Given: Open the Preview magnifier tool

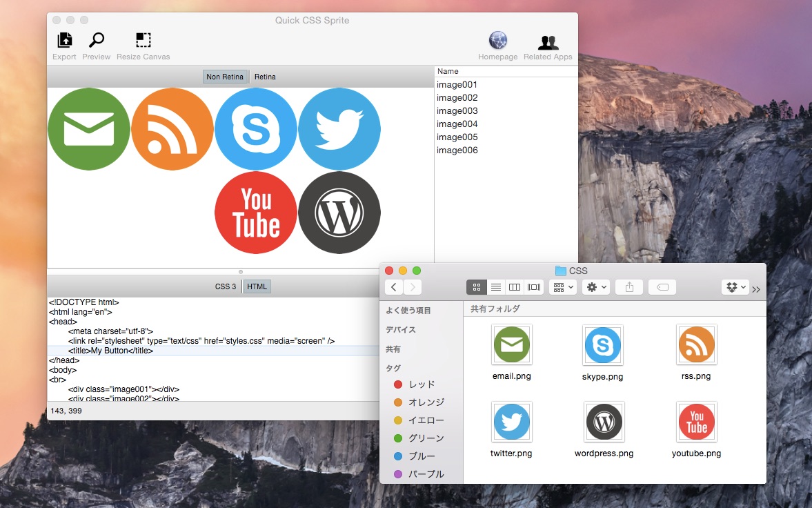Looking at the screenshot, I should point(97,41).
